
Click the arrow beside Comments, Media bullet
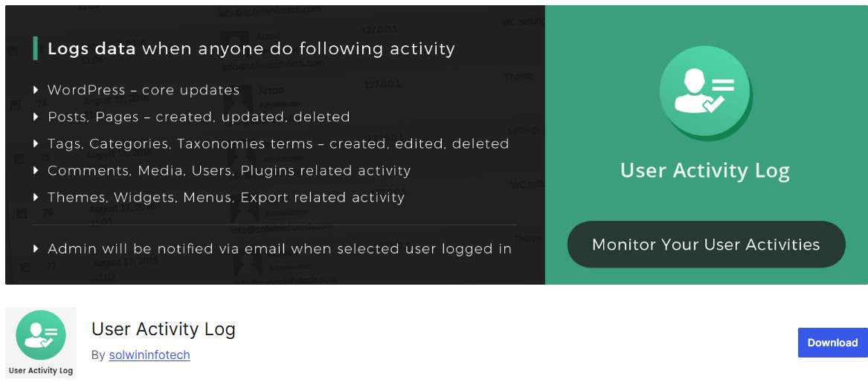point(36,169)
